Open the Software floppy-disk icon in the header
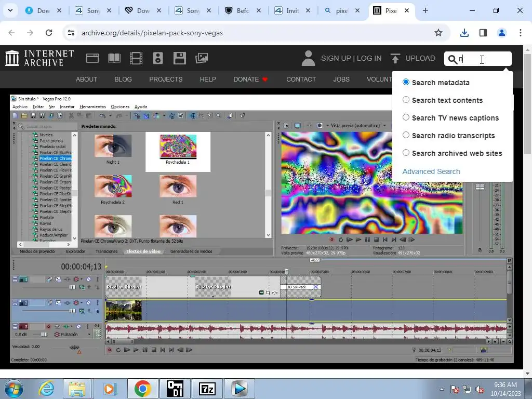The height and width of the screenshot is (399, 532). click(179, 58)
